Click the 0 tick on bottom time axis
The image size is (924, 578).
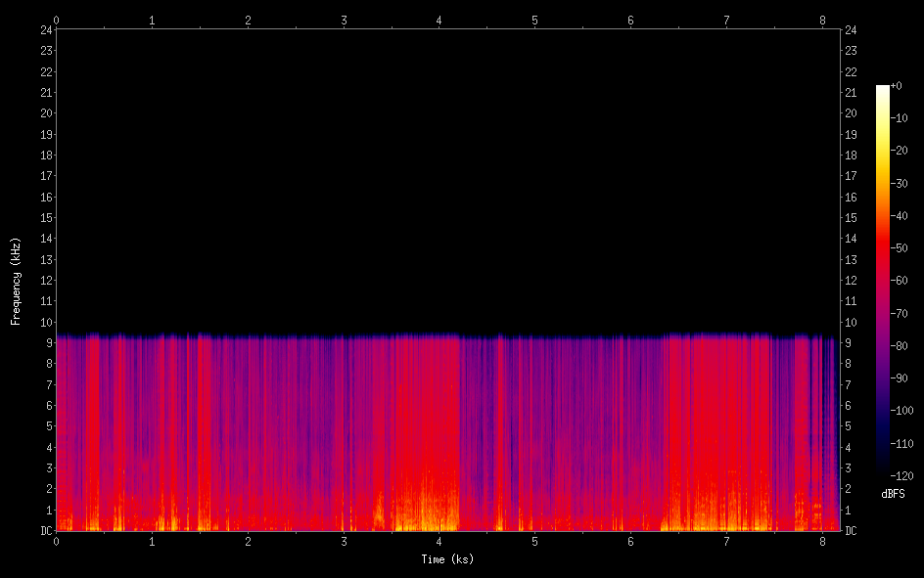(x=56, y=542)
